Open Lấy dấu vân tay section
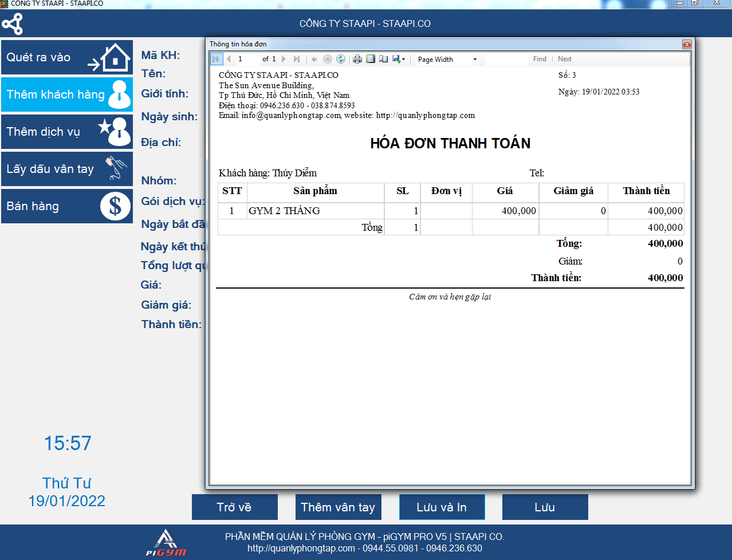 (67, 169)
